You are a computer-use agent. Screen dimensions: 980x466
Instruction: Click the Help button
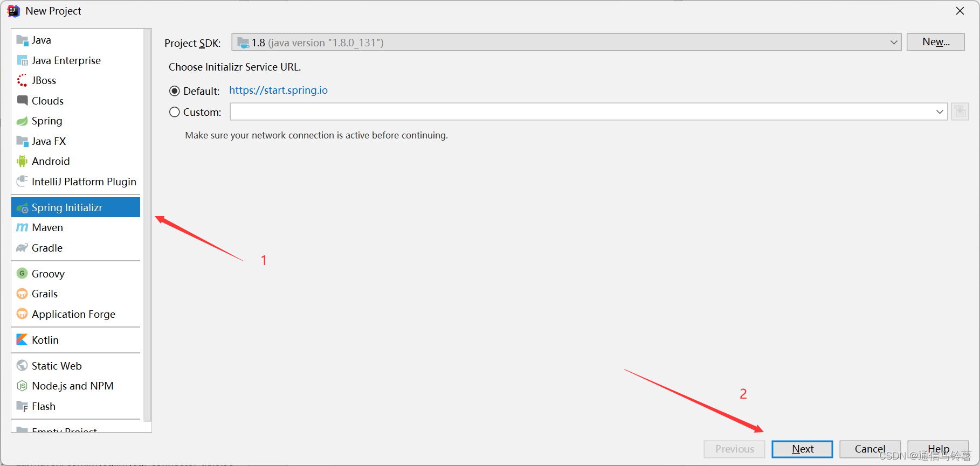tap(938, 449)
